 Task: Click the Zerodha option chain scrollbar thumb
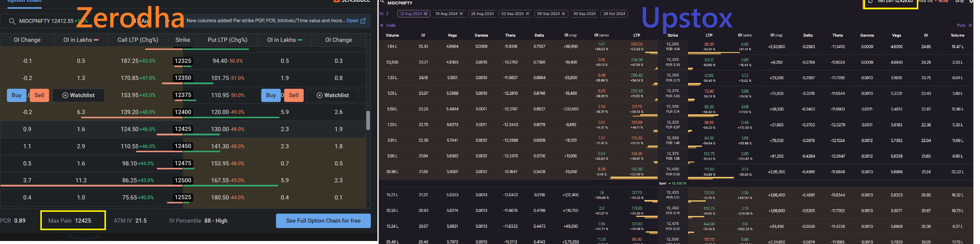click(x=368, y=120)
